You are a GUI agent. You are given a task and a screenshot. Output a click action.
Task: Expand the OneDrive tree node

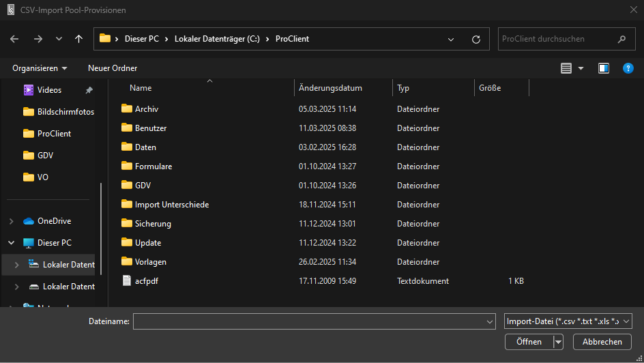[11, 221]
